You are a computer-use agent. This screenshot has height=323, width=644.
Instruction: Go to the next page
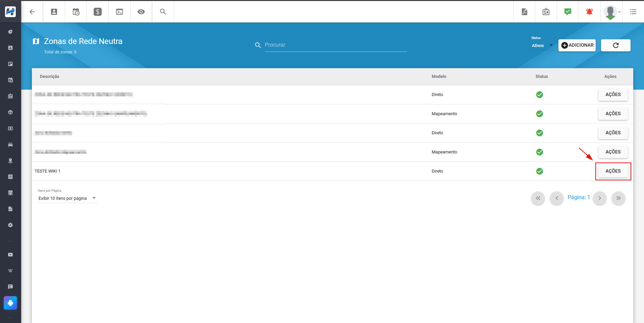coord(600,198)
